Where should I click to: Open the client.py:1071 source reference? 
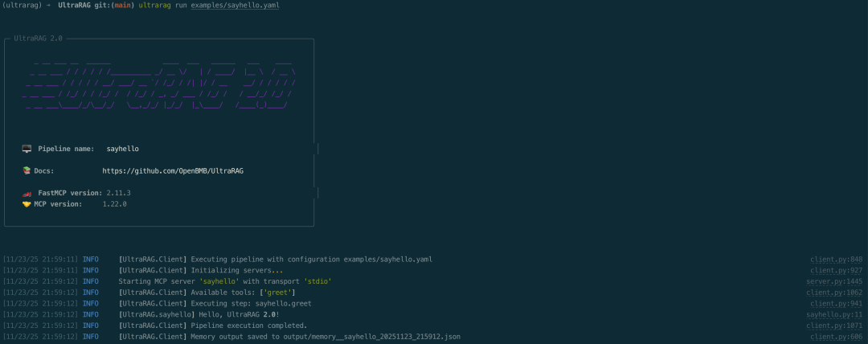833,326
